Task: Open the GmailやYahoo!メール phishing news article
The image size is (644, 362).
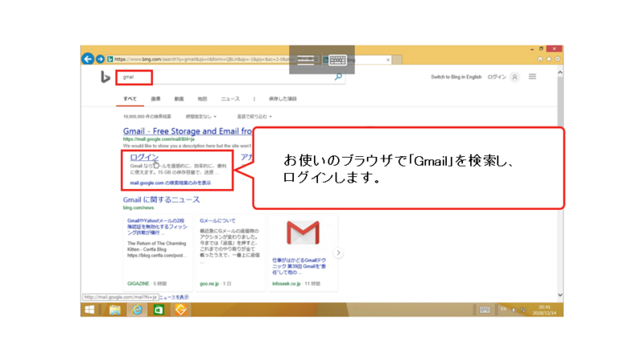Action: 157,227
